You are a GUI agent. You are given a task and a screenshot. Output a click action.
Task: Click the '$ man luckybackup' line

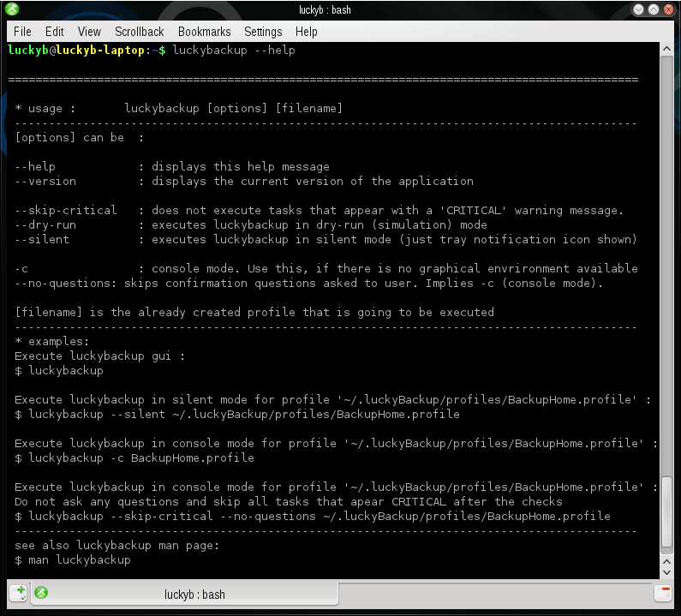point(73,560)
